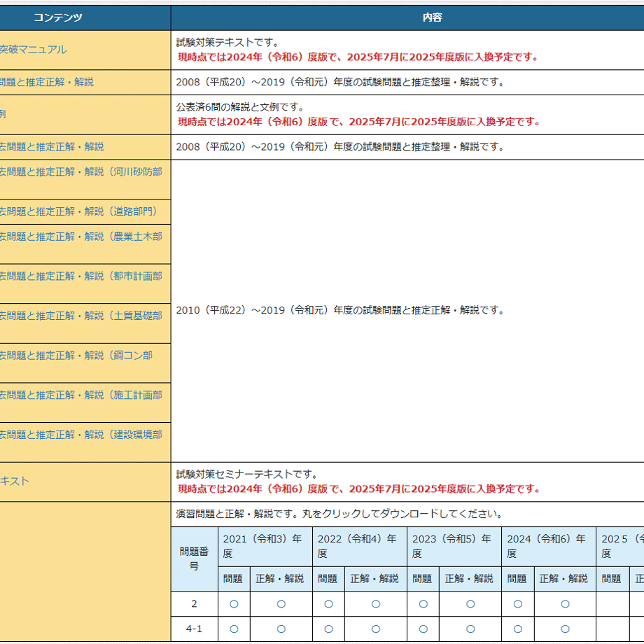The image size is (644, 644).
Task: Download the 2021 問題 circle for question 2
Action: [x=234, y=604]
